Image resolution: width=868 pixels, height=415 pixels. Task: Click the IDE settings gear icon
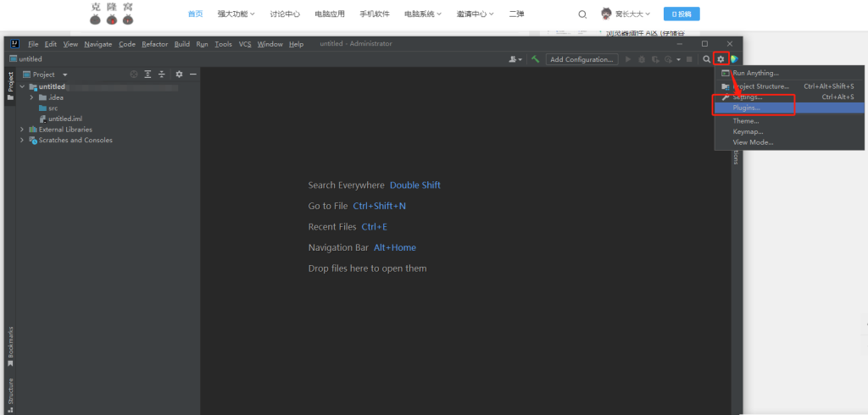[721, 59]
